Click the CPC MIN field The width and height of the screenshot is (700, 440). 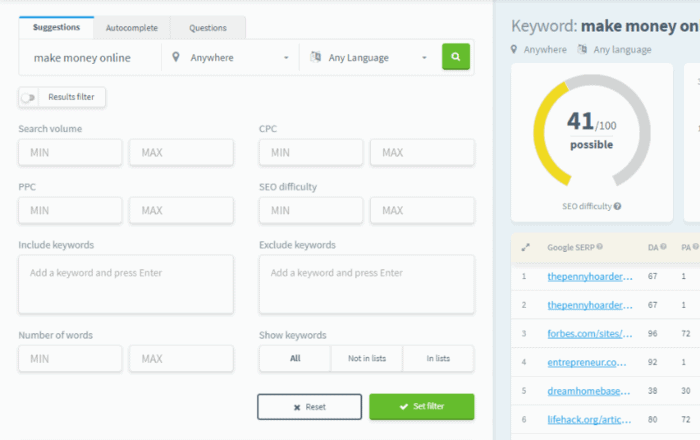(311, 153)
